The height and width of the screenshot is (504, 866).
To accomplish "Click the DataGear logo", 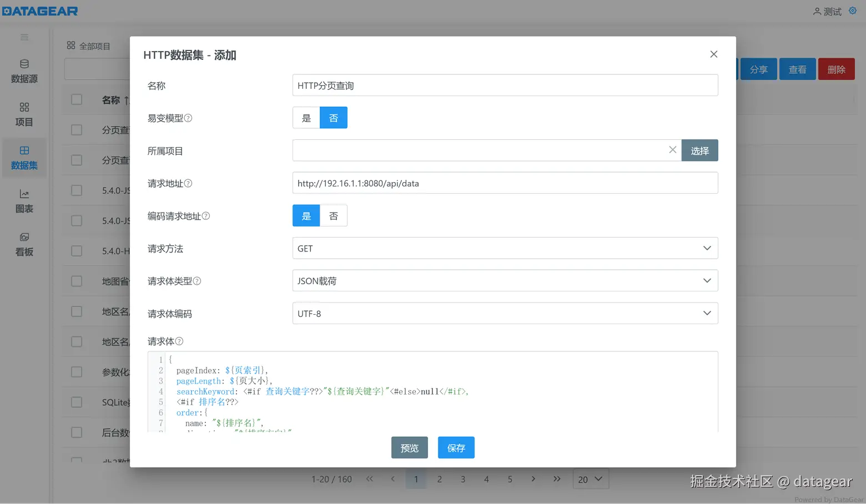I will 40,11.
